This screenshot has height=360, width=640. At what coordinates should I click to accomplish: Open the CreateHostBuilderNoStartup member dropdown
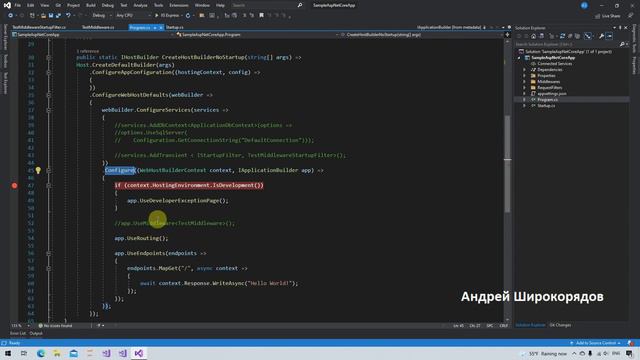(422, 35)
